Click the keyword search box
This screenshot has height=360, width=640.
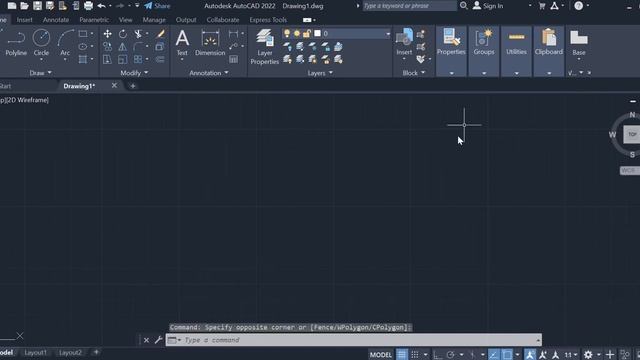pyautogui.click(x=409, y=6)
